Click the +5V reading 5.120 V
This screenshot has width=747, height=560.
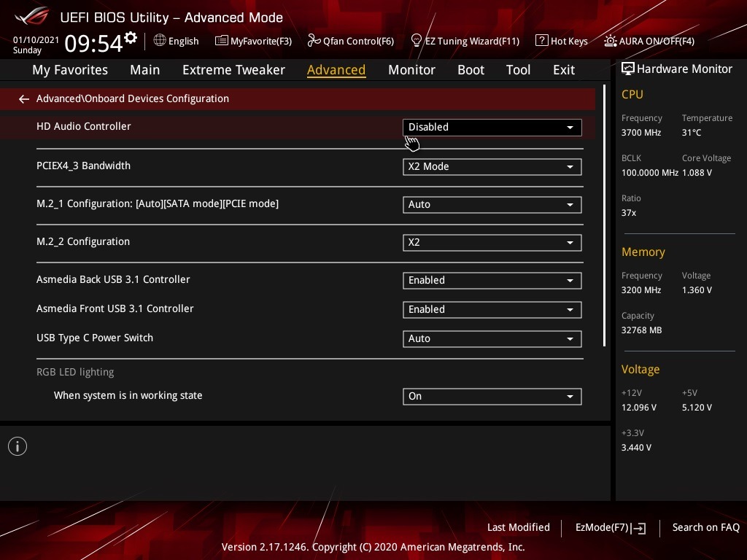[697, 407]
